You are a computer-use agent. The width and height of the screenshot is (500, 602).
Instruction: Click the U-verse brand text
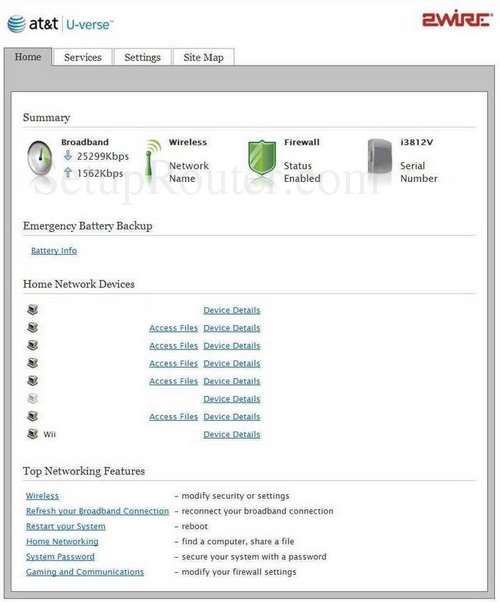89,25
